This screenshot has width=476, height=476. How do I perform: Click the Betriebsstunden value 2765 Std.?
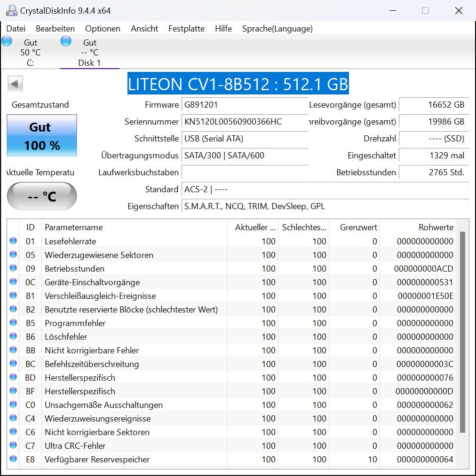434,172
